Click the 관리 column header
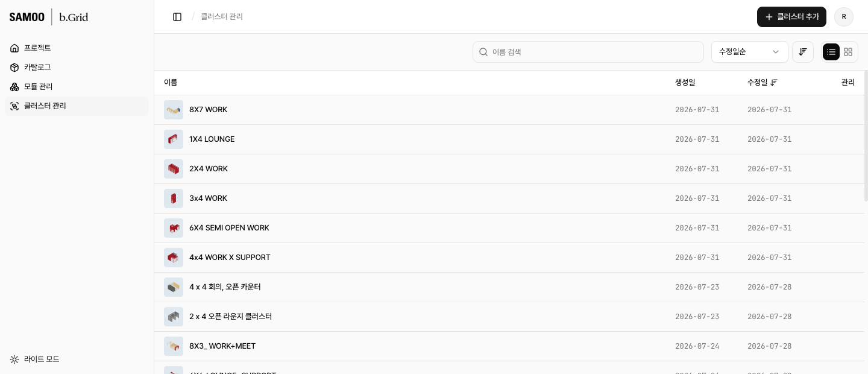This screenshot has height=374, width=868. click(848, 83)
